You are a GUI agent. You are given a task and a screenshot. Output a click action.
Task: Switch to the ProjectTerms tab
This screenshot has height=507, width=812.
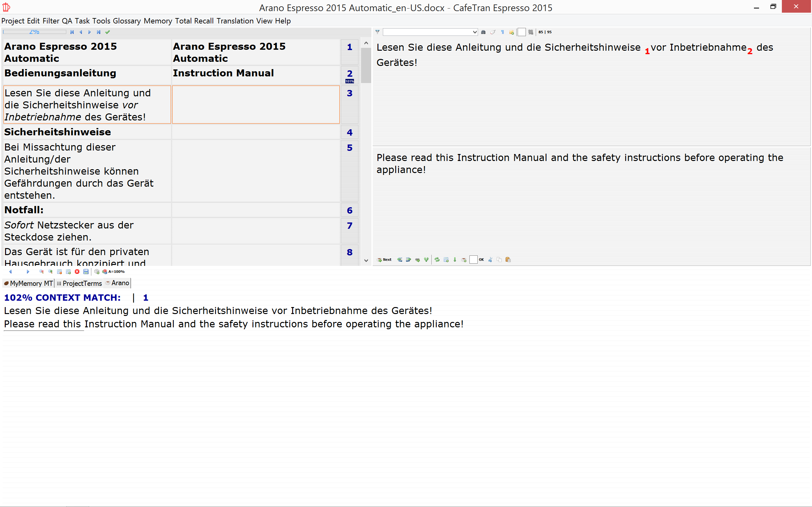pos(79,283)
